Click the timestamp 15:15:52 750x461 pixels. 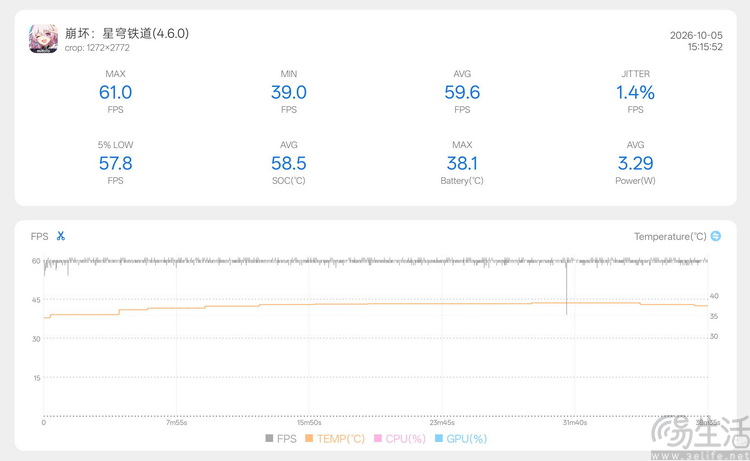[x=705, y=47]
